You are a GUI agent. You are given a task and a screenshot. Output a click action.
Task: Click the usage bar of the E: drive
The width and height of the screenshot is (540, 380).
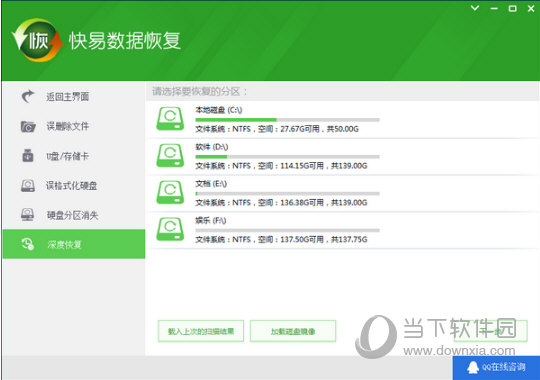pos(287,194)
